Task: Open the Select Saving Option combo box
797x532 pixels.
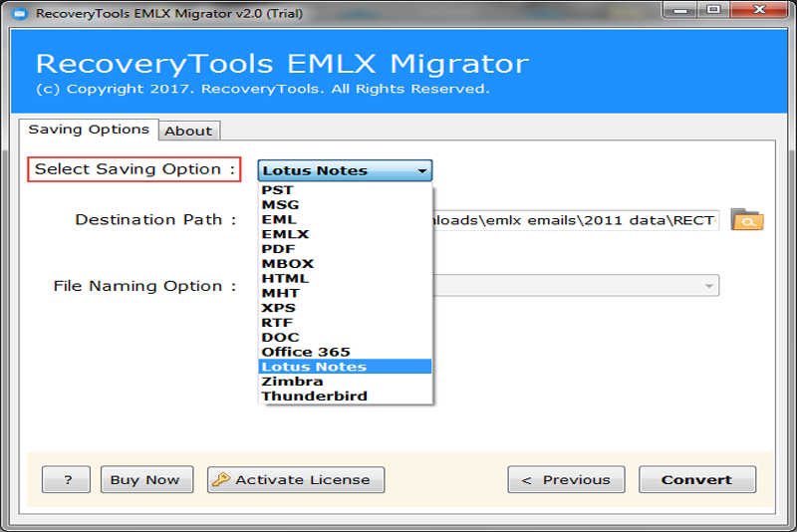Action: pos(345,170)
